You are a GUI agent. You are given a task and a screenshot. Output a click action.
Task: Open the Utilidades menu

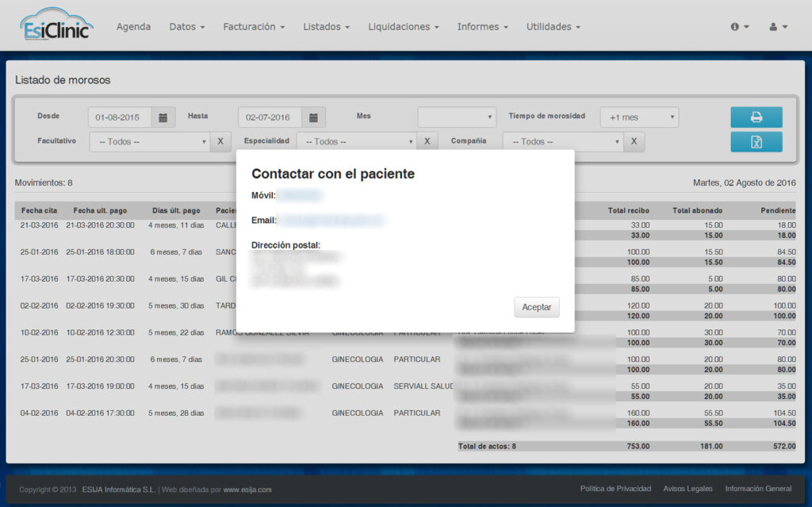tap(553, 26)
